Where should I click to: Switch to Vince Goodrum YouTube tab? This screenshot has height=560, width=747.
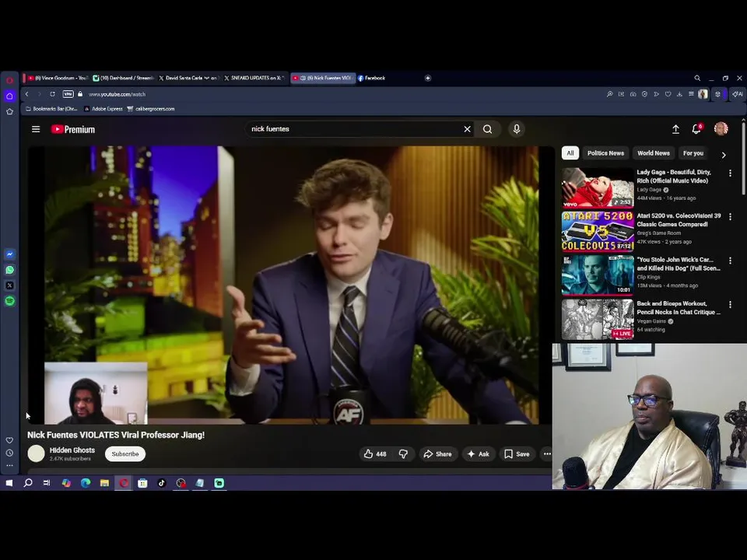coord(57,78)
